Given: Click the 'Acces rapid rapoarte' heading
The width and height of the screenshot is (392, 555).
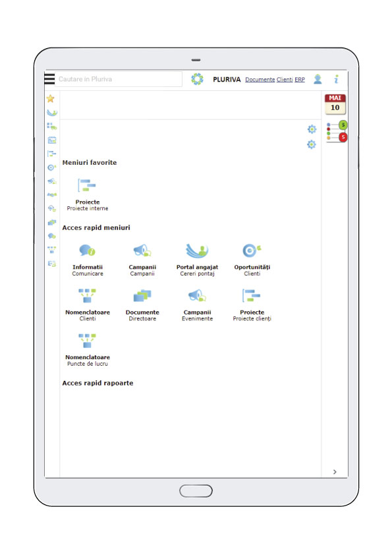Looking at the screenshot, I should [x=98, y=383].
